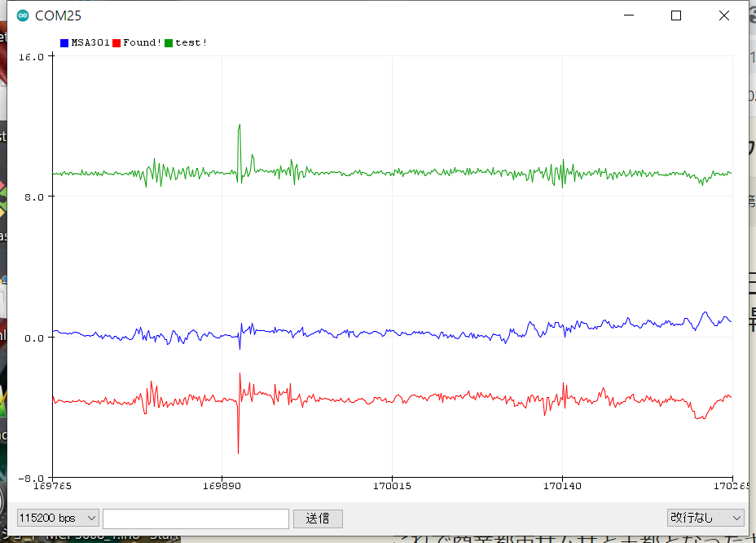Click the Arduino icon in title bar
The width and height of the screenshot is (756, 543).
pos(22,15)
